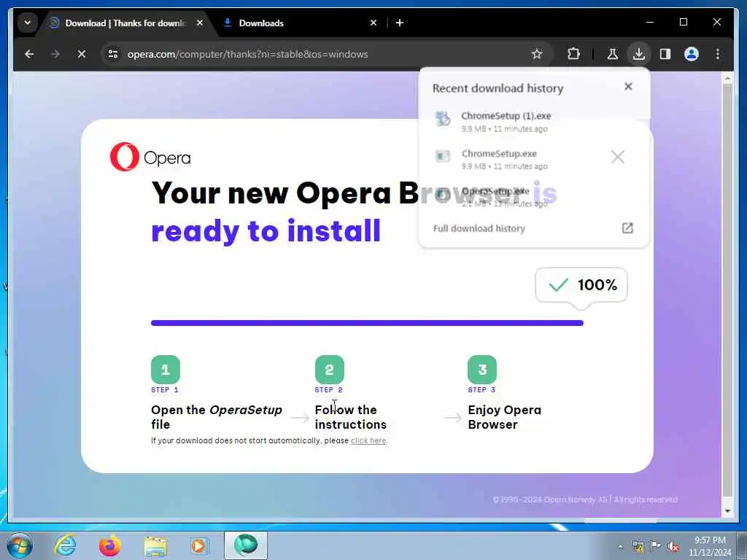Viewport: 747px width, 560px height.
Task: Click ChromeSetup.exe file icon
Action: [443, 156]
